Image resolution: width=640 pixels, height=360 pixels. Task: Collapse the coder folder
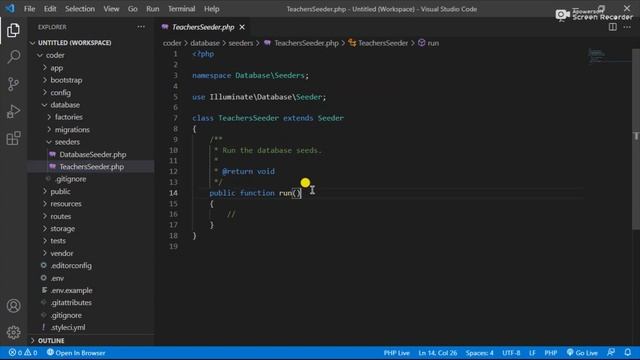point(91,55)
